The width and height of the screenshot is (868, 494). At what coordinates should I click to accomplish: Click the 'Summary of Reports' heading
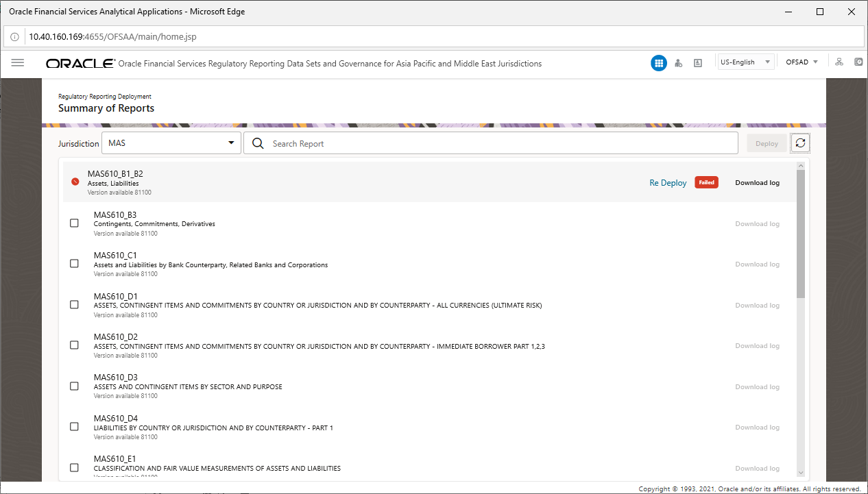[106, 108]
